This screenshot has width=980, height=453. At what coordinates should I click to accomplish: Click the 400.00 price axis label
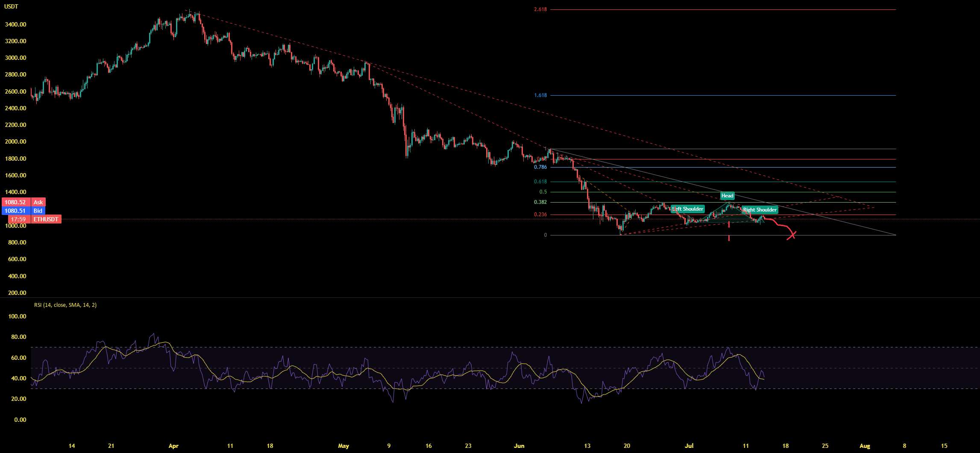coord(17,277)
